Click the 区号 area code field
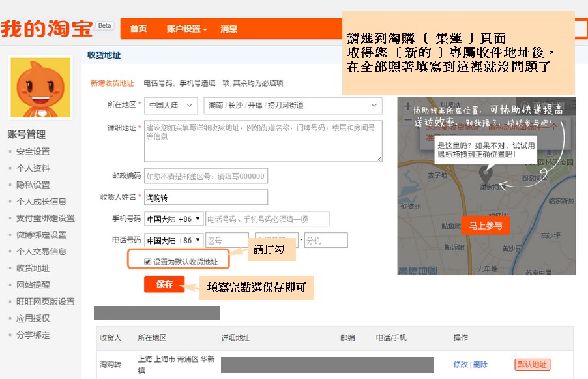588x379 pixels. tap(228, 240)
